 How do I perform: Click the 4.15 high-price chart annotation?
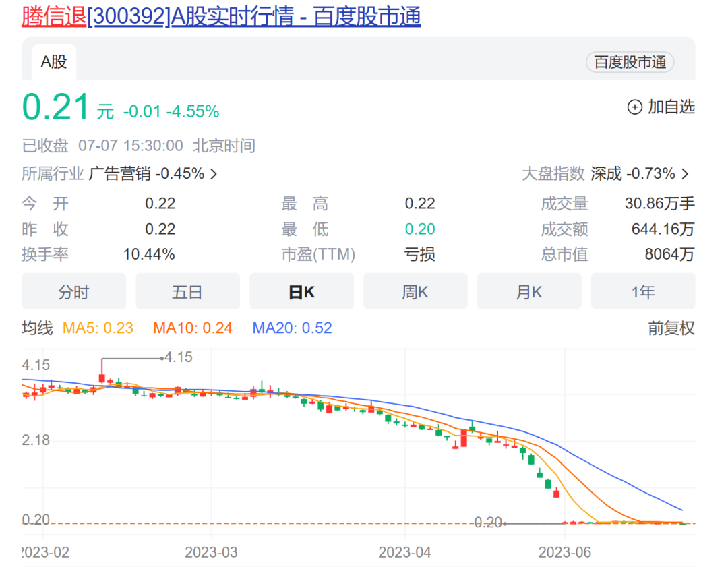point(178,357)
